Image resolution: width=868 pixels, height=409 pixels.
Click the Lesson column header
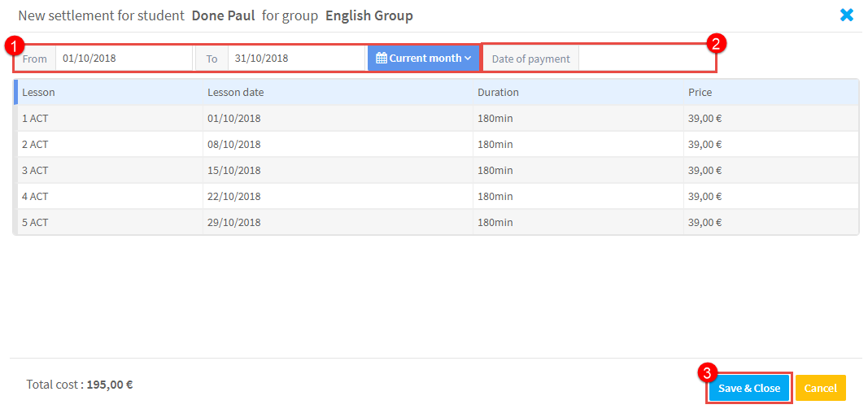coord(39,92)
